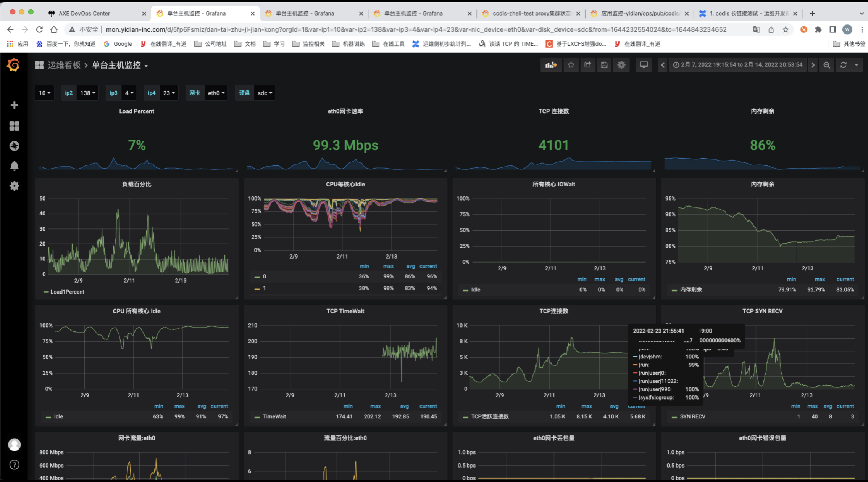Cycle view mode with monitor icon
This screenshot has height=482, width=868.
(644, 65)
